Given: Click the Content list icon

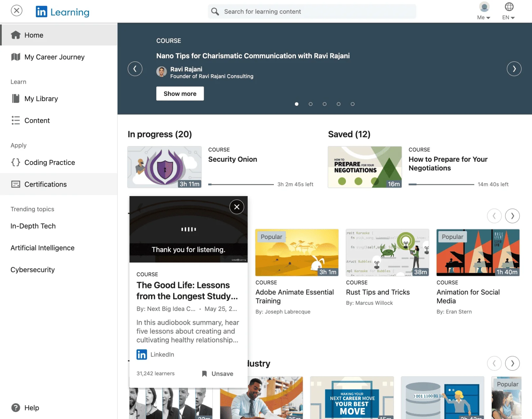Looking at the screenshot, I should [16, 120].
